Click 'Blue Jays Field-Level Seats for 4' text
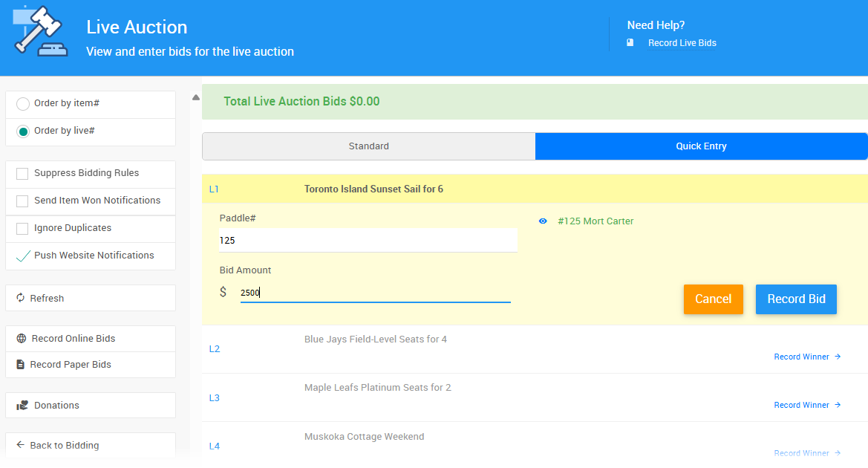This screenshot has width=868, height=468. pos(375,339)
